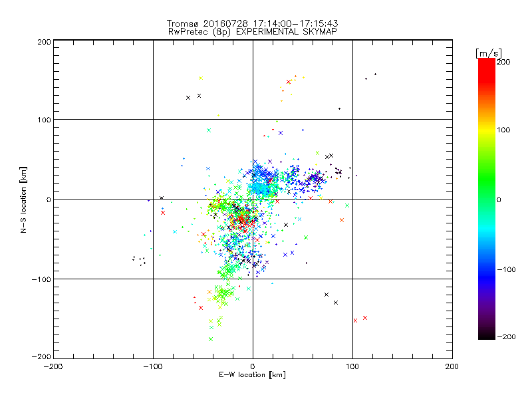
Task: Click the y-axis tick label '100' on the left
Action: (x=44, y=120)
